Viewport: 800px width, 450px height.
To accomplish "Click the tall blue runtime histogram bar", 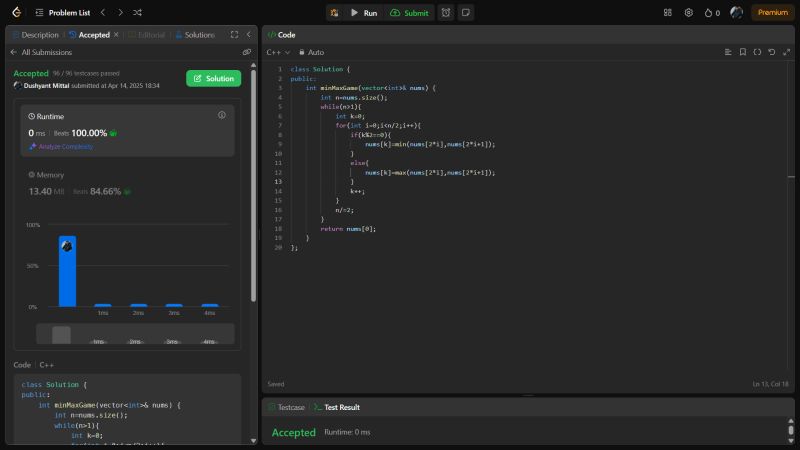I will click(67, 271).
